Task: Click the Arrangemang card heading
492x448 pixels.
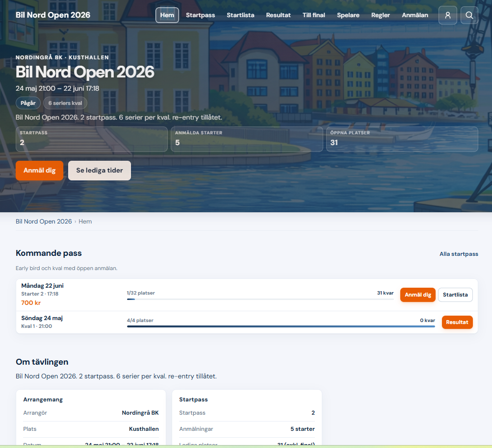Action: 43,399
